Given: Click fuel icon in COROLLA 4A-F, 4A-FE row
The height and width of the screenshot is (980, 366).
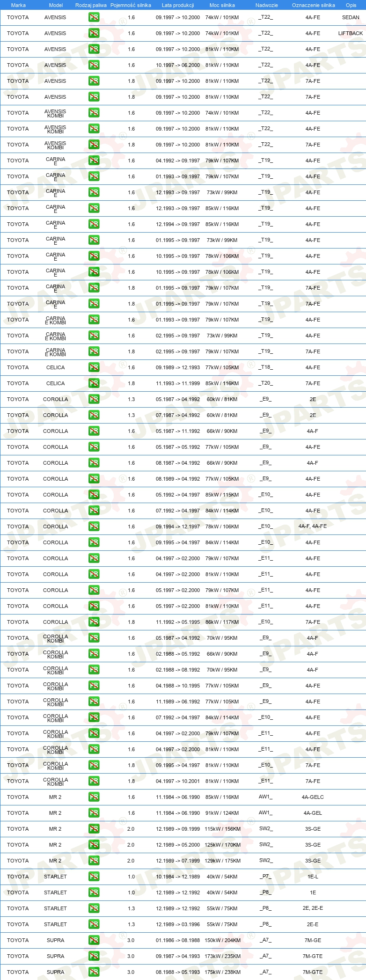Looking at the screenshot, I should (94, 527).
